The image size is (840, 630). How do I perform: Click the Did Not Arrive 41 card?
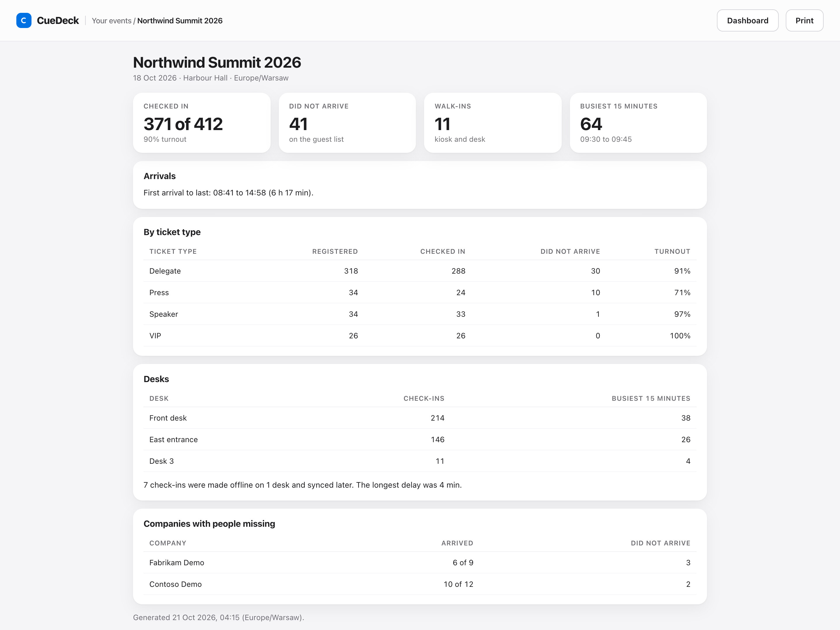point(347,123)
